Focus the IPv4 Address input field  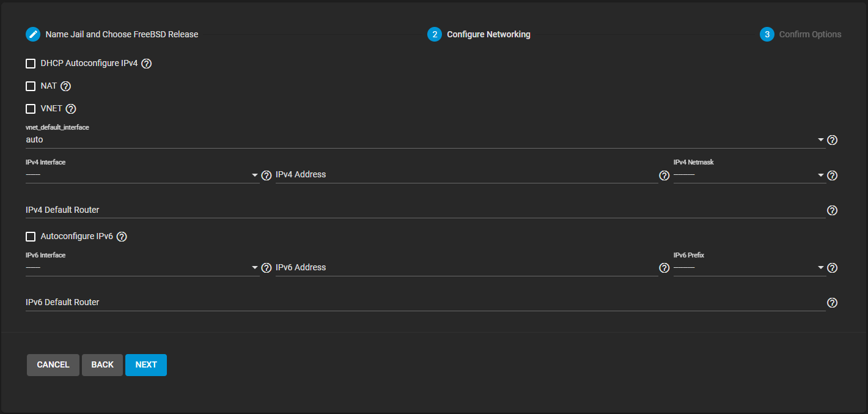click(466, 175)
